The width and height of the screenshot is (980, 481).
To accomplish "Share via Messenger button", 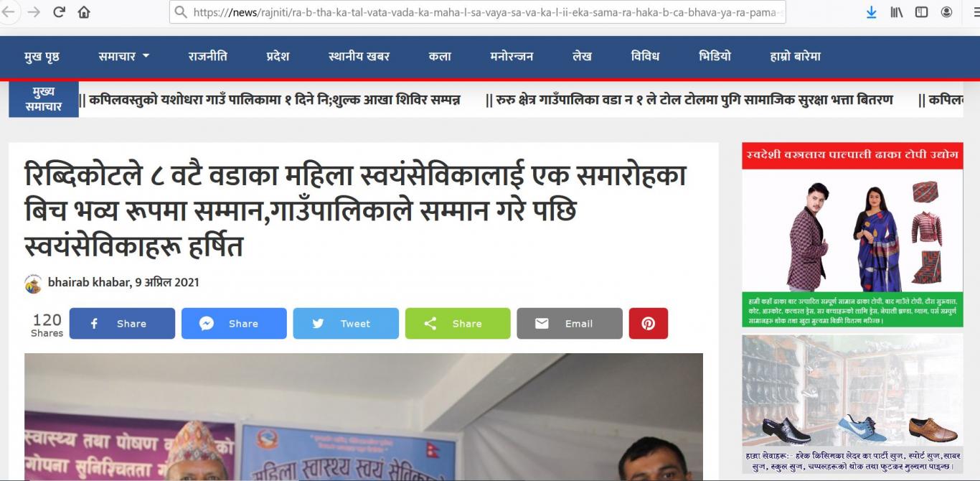I will point(234,324).
